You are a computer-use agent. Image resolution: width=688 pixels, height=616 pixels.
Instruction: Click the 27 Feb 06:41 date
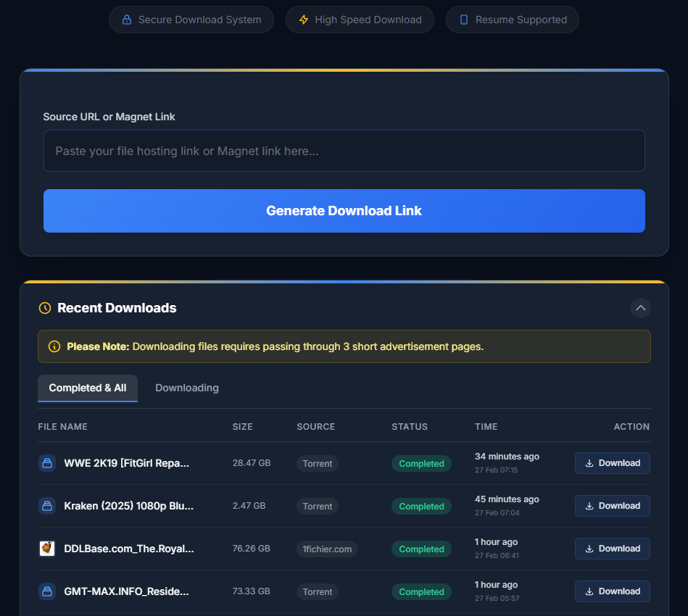pos(497,555)
